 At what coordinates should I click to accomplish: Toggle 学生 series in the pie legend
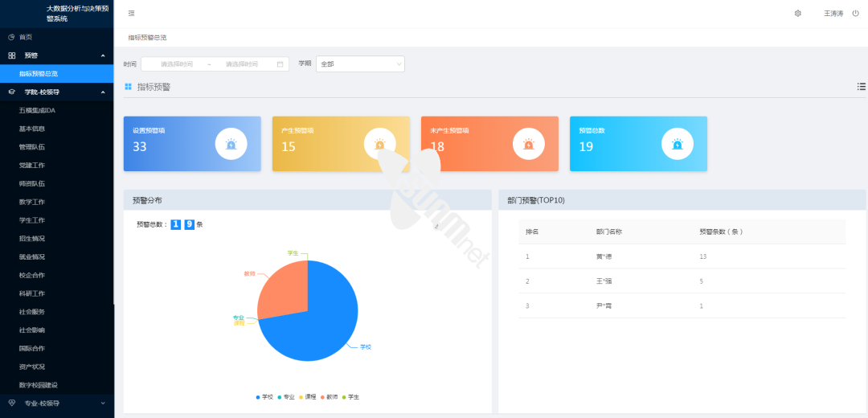click(x=349, y=397)
